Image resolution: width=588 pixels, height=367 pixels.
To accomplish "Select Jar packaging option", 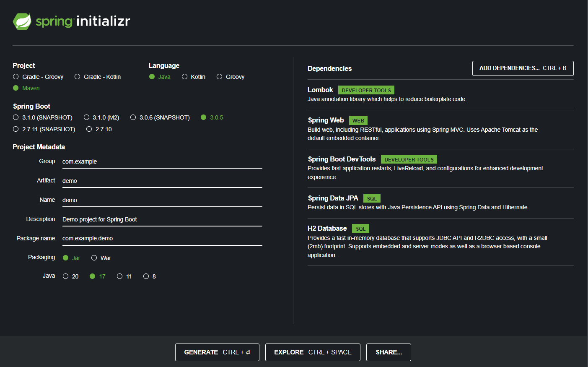I will click(x=71, y=258).
